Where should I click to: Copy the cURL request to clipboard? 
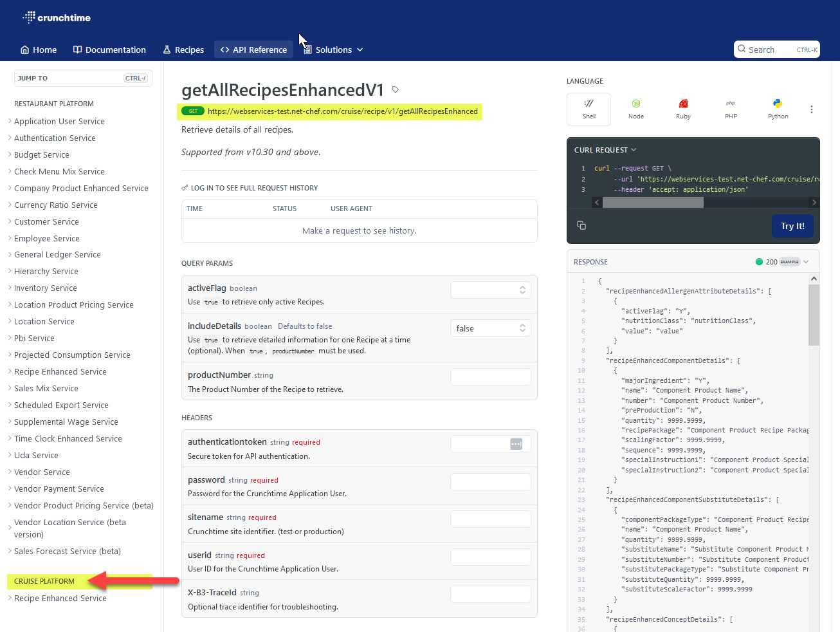[581, 225]
